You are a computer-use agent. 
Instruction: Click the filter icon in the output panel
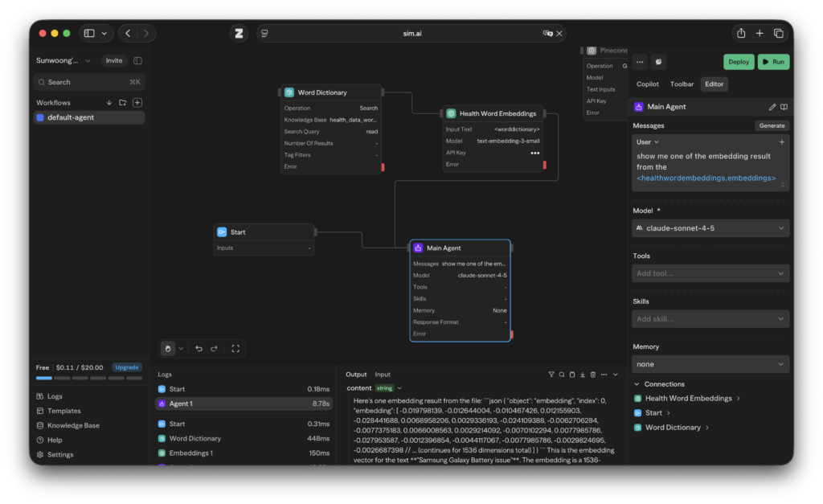tap(551, 375)
